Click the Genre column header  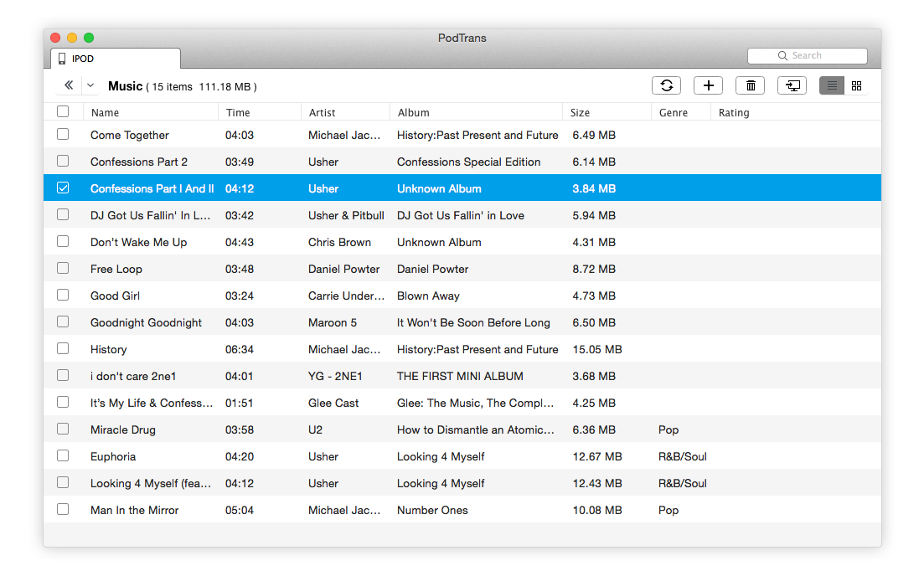pos(674,112)
